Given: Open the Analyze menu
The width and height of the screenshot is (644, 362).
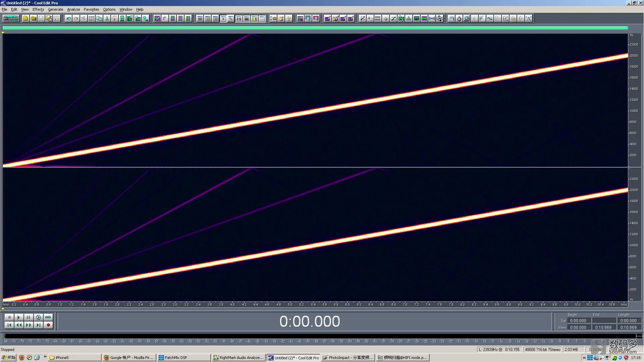Looking at the screenshot, I should pyautogui.click(x=73, y=9).
